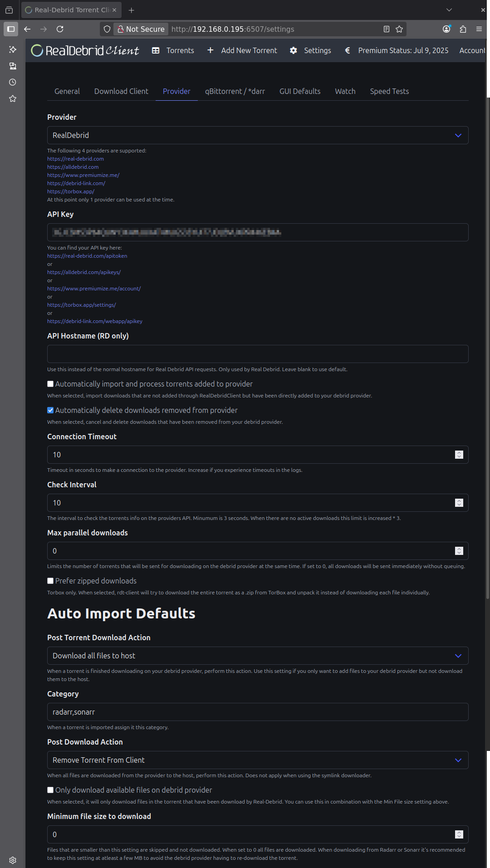Check Only download available files on debrid provider

tap(50, 790)
